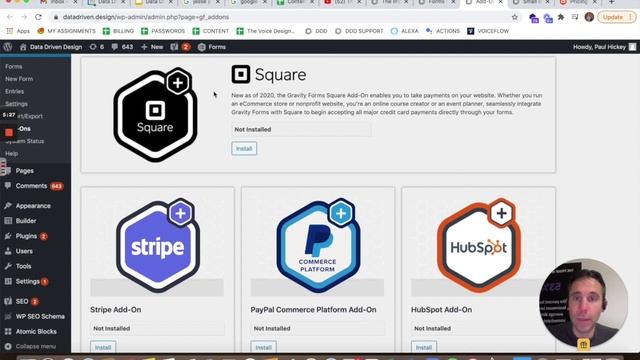Open the Extensions puzzle icon
Image resolution: width=640 pixels, height=360 pixels.
(561, 17)
